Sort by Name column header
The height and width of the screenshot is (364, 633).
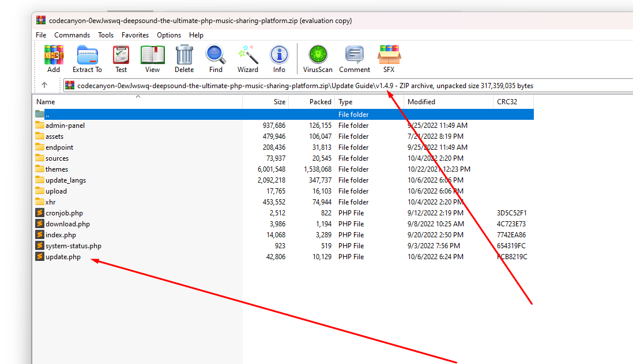(137, 102)
